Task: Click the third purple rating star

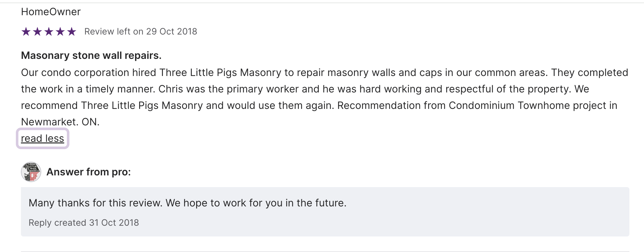Action: point(49,32)
